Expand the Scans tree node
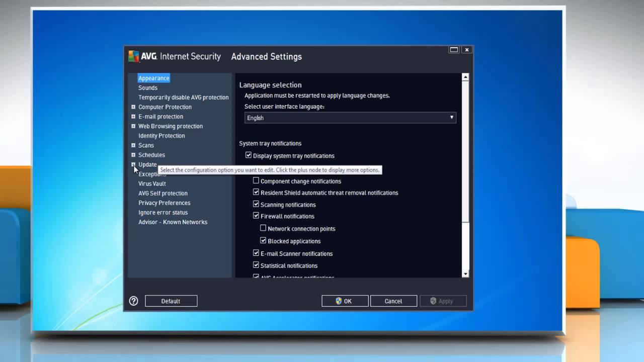Screen dimensions: 644x362 pyautogui.click(x=133, y=145)
